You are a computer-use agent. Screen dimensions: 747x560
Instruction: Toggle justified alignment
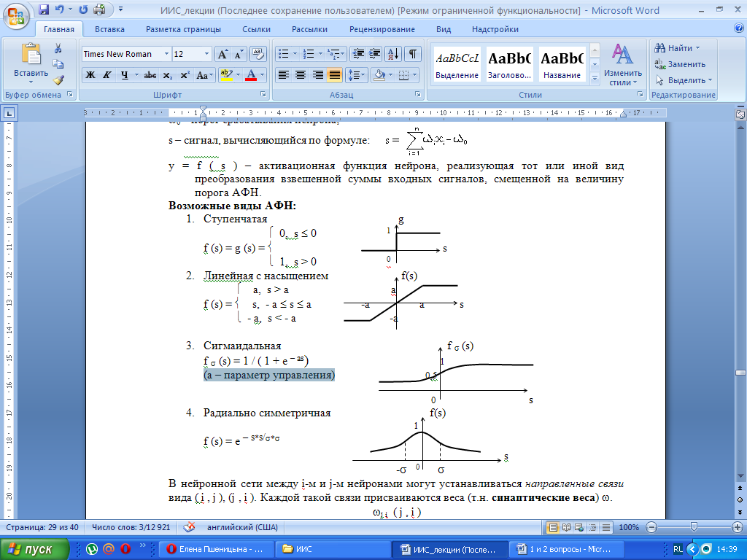pos(334,75)
